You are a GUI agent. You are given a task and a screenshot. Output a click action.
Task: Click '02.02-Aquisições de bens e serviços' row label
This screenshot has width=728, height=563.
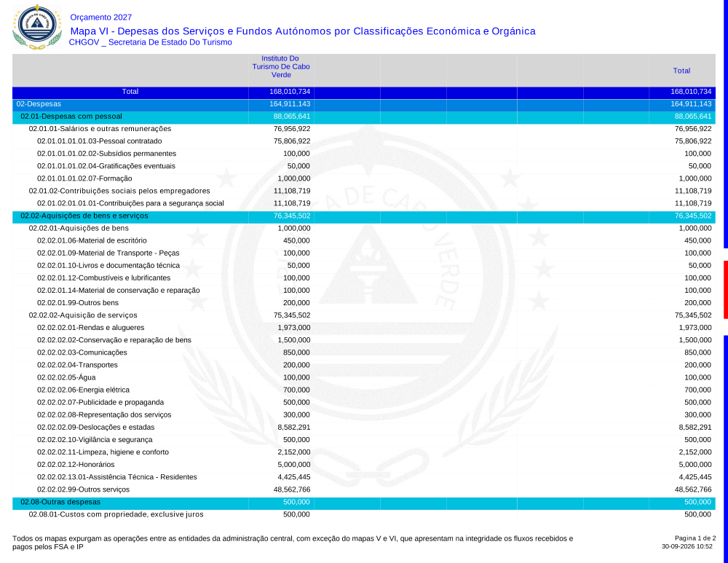[84, 216]
